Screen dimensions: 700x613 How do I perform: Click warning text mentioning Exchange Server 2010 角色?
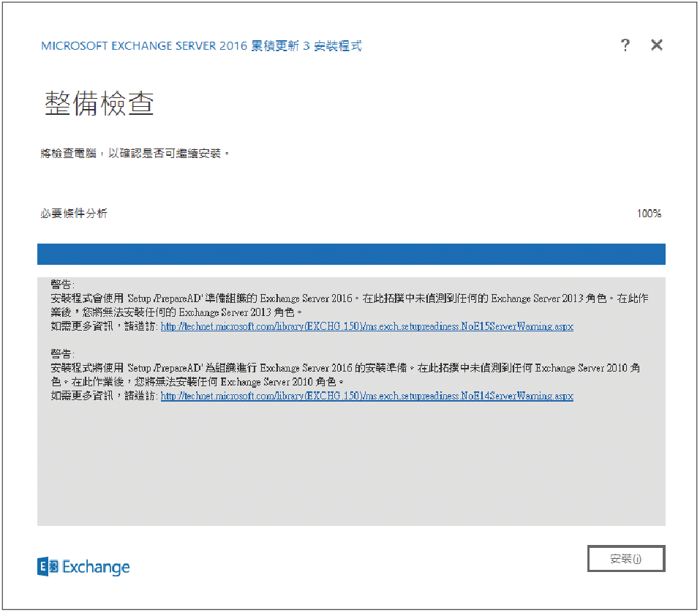tap(345, 375)
